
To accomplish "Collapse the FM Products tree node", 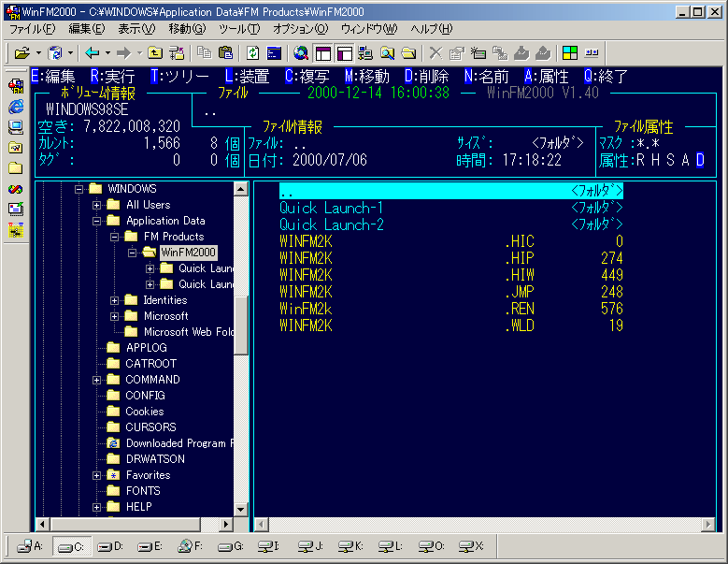I will (x=115, y=237).
